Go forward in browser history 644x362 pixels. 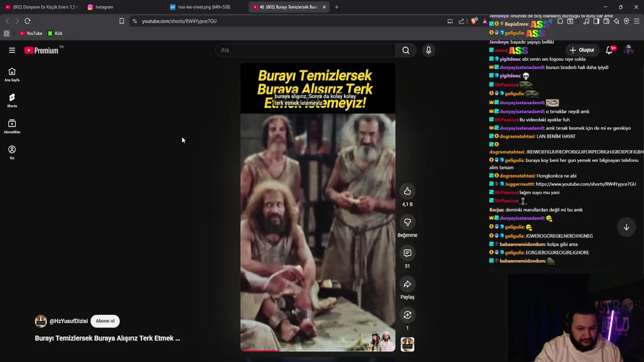(17, 21)
